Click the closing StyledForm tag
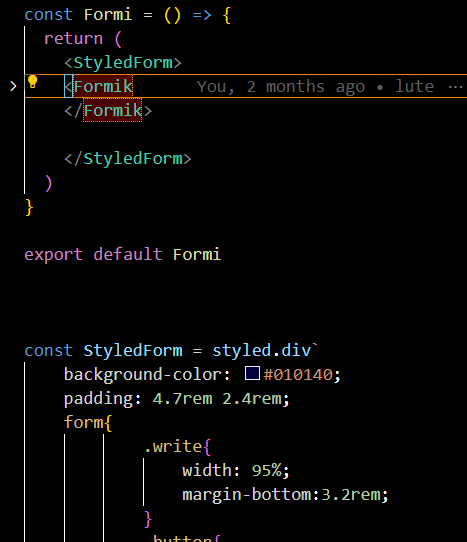The width and height of the screenshot is (467, 542). 128,159
